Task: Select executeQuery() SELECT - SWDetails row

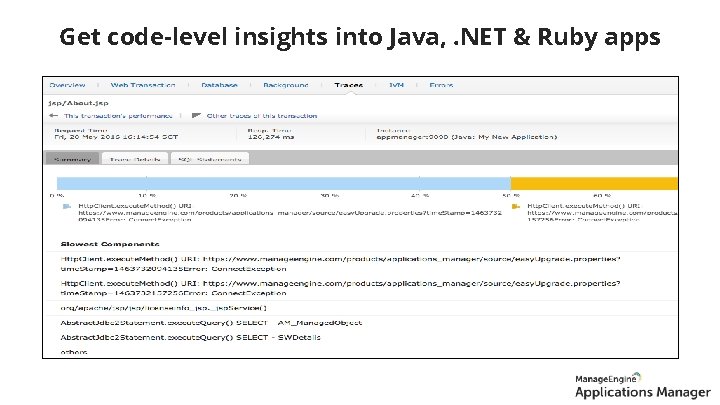Action: coord(191,338)
